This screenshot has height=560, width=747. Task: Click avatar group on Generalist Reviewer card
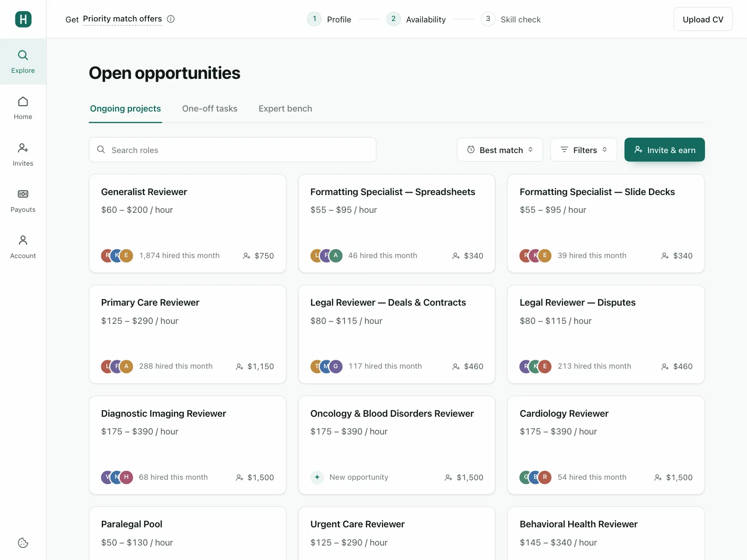pos(117,255)
